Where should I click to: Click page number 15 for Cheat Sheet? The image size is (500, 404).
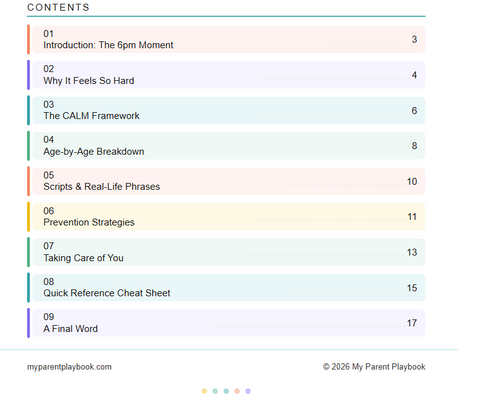(x=412, y=288)
